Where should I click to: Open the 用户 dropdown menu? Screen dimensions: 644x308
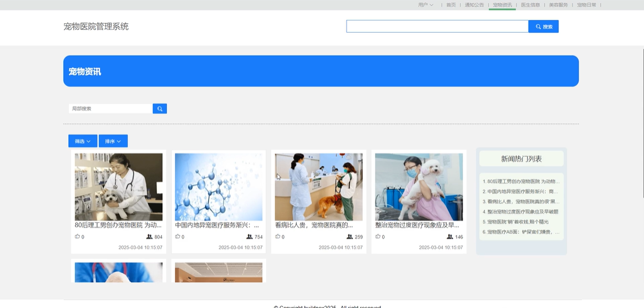pyautogui.click(x=425, y=5)
